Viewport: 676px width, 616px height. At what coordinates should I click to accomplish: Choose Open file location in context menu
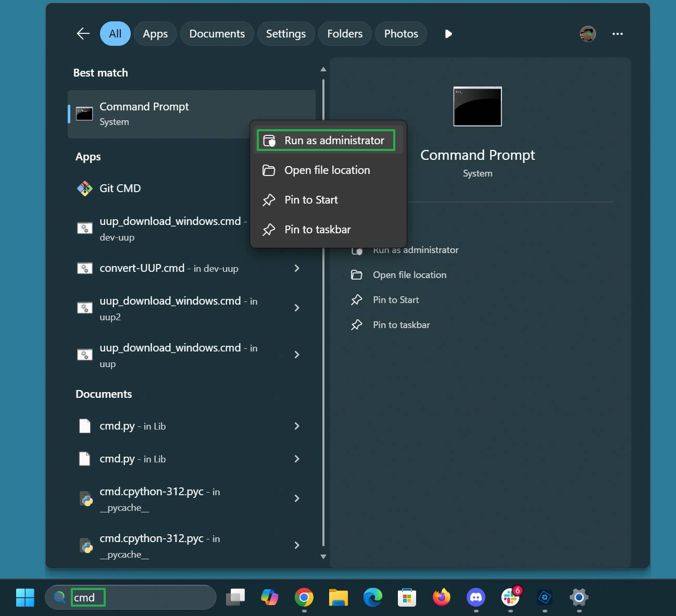(327, 170)
